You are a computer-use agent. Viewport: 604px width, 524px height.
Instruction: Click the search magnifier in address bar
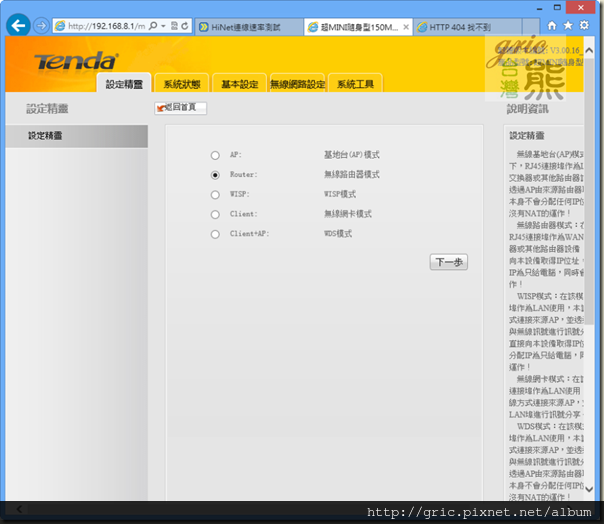point(153,26)
